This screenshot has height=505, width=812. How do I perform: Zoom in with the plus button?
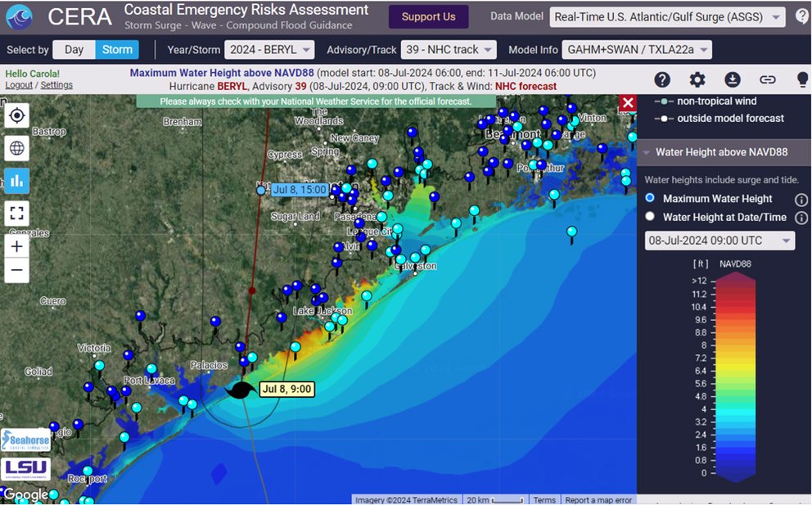pyautogui.click(x=16, y=246)
